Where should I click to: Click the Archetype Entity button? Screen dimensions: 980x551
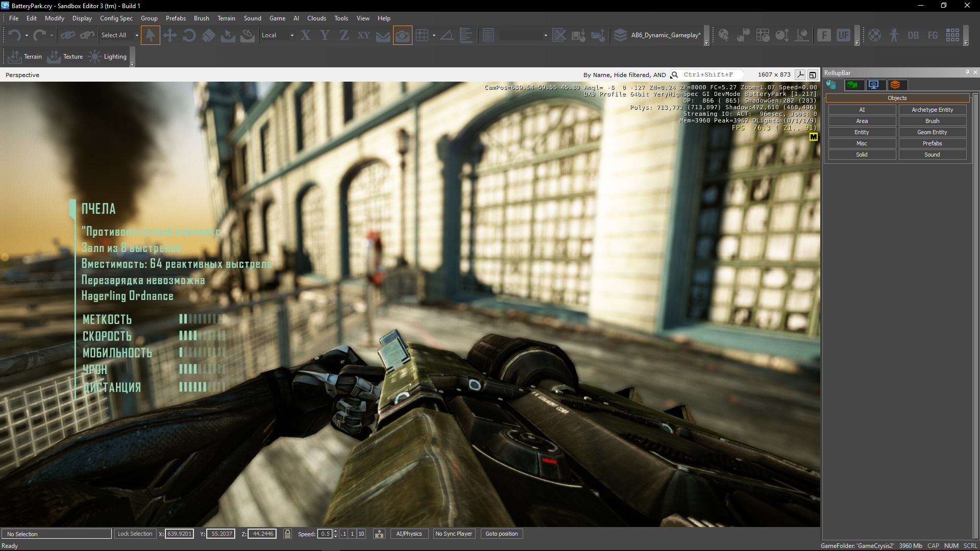click(932, 110)
